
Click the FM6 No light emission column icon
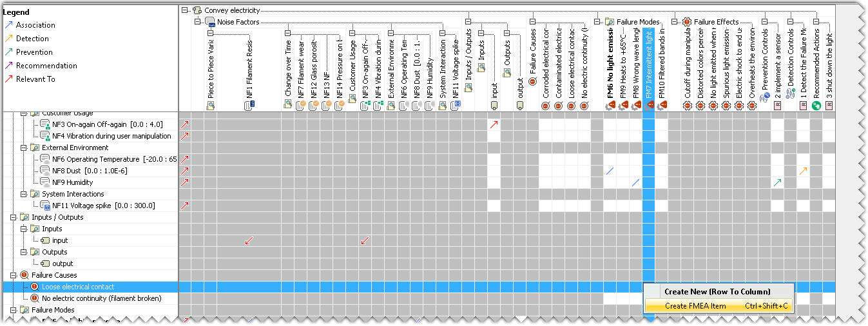[x=610, y=105]
